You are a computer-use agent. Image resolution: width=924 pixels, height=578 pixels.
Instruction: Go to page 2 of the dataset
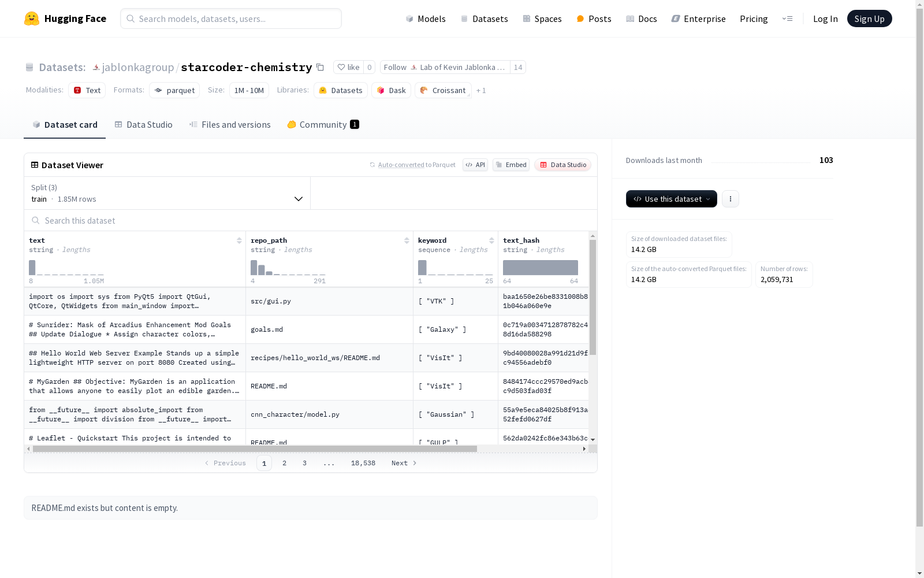pos(284,463)
